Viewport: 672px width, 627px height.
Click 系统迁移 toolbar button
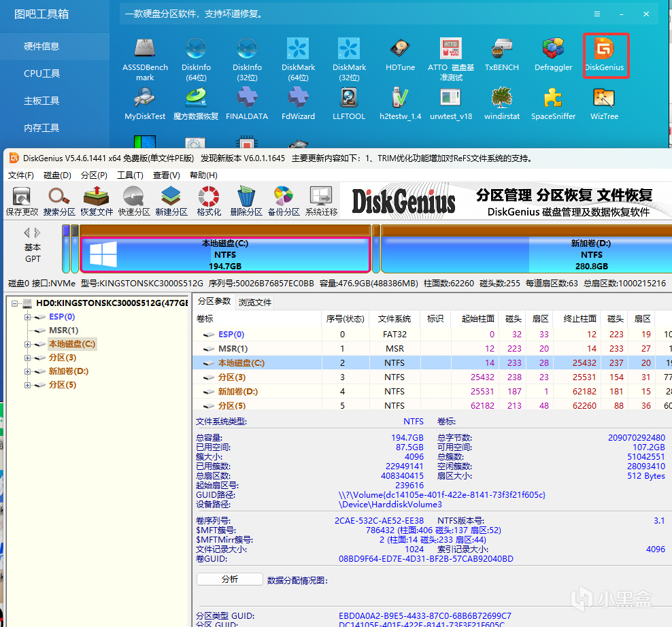[x=321, y=201]
